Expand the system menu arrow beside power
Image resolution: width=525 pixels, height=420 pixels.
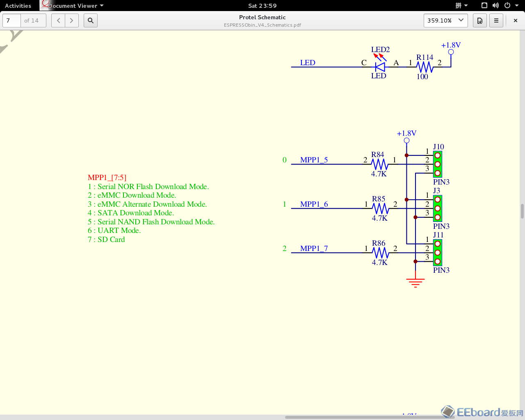(x=517, y=6)
